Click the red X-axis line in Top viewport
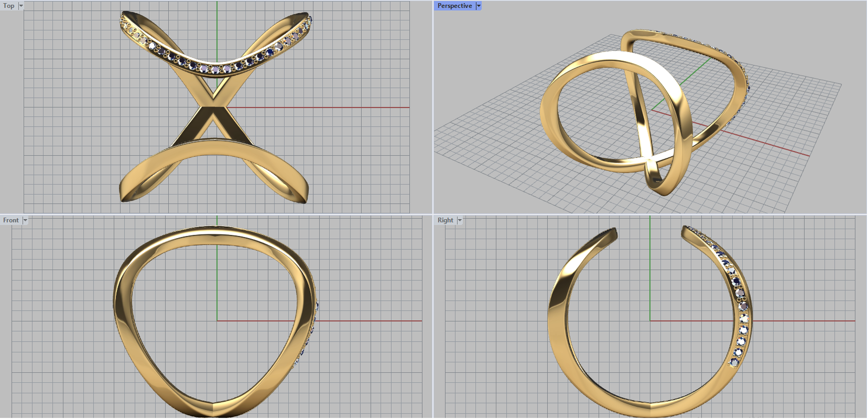Screen dimensions: 868x419 (x=325, y=107)
